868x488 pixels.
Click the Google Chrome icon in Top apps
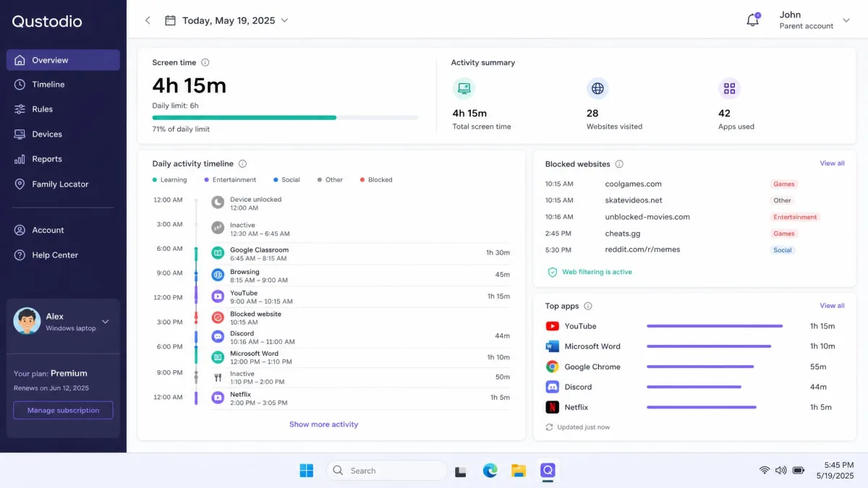click(553, 367)
